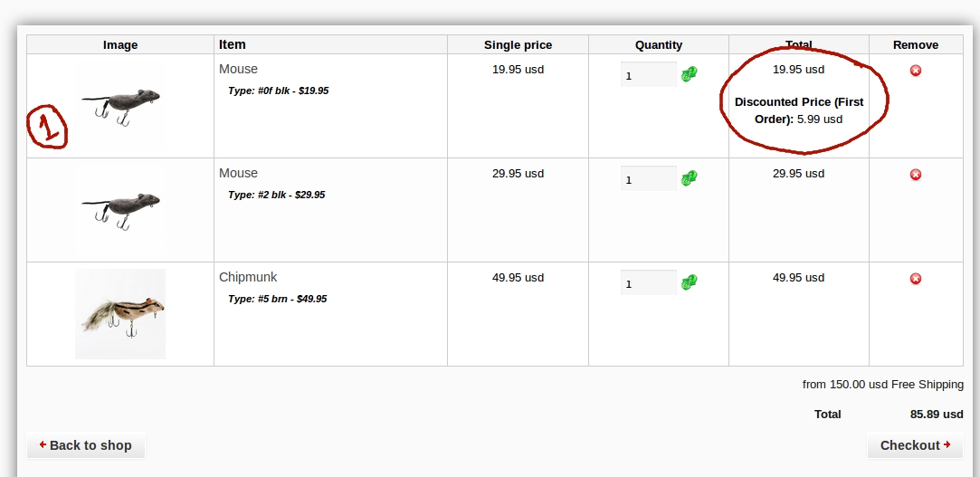Click the Single price column header

tap(518, 45)
